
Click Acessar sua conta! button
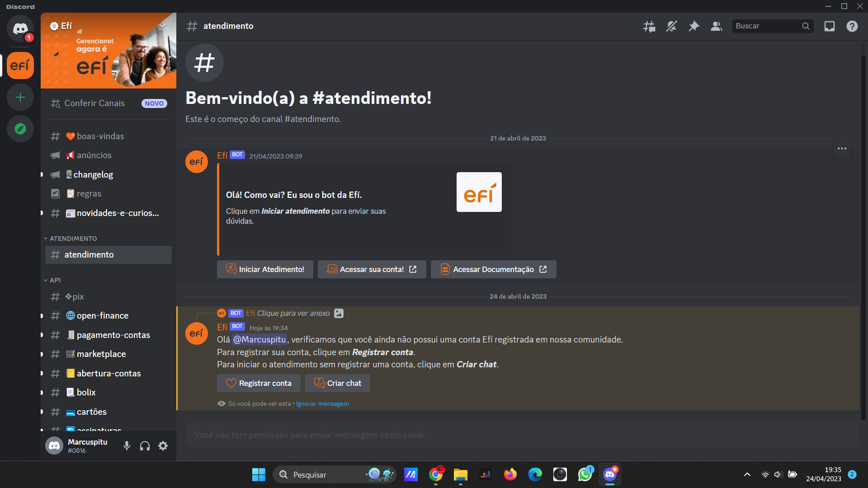coord(372,269)
